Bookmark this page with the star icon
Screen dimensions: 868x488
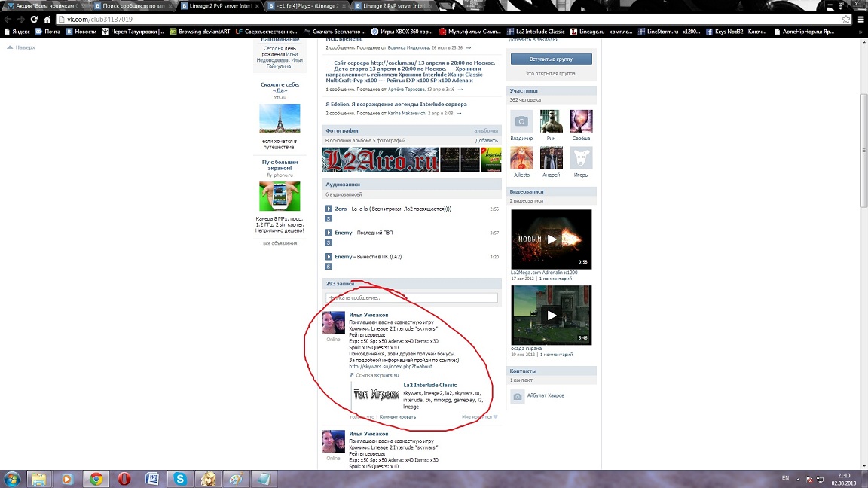coord(846,19)
